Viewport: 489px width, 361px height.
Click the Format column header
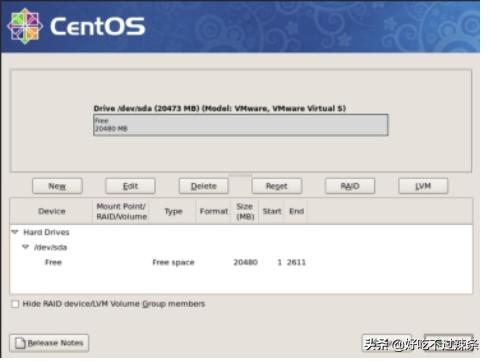click(214, 211)
